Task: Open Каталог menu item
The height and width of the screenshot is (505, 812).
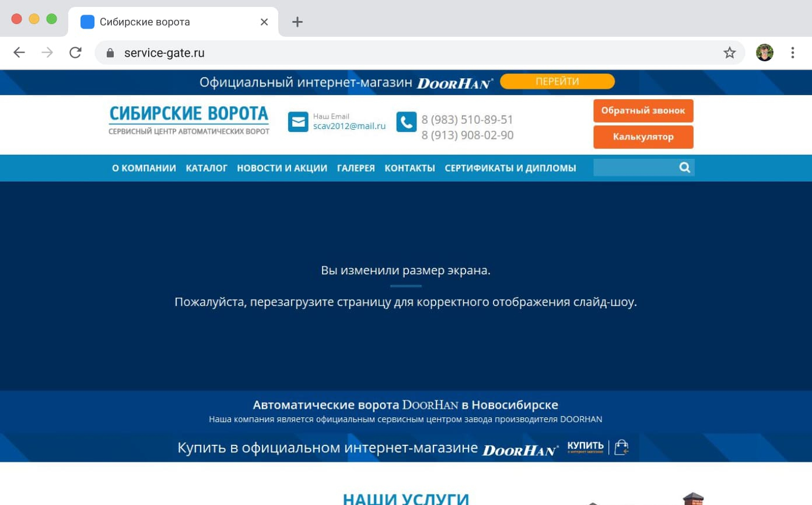Action: pos(206,168)
